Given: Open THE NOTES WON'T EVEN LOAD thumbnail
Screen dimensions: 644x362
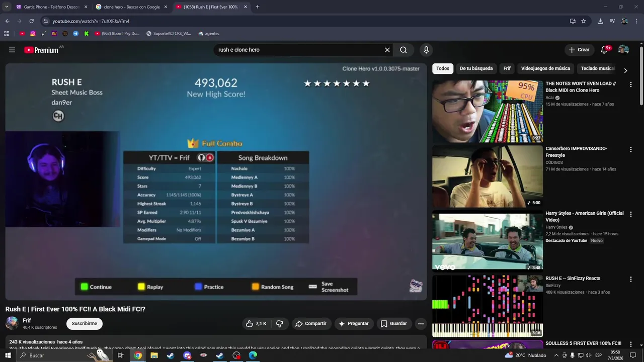Looking at the screenshot, I should tap(488, 112).
